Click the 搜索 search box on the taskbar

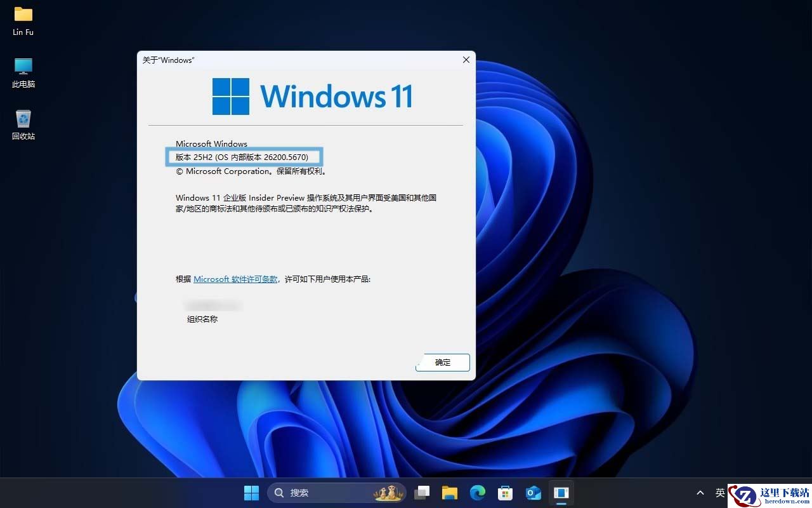point(337,493)
